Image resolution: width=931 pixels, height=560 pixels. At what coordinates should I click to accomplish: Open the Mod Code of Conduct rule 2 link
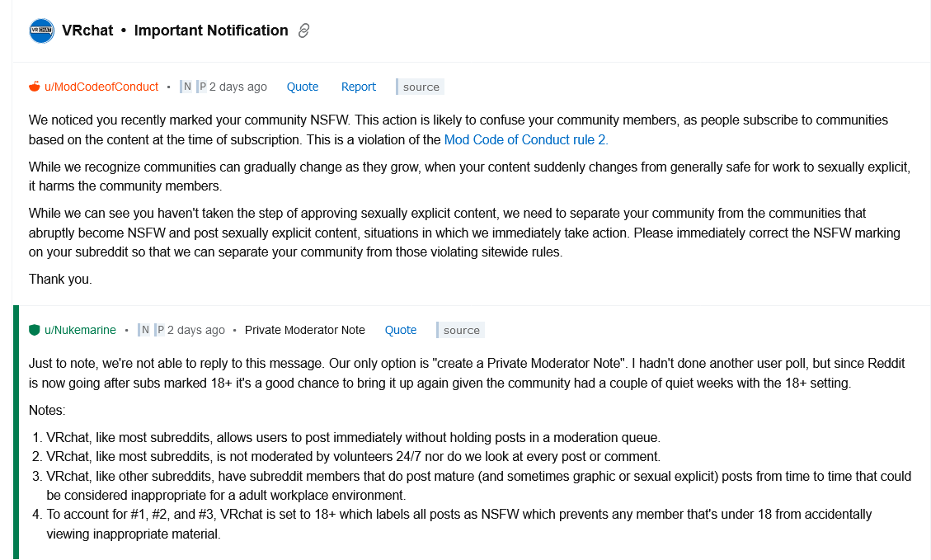point(525,139)
